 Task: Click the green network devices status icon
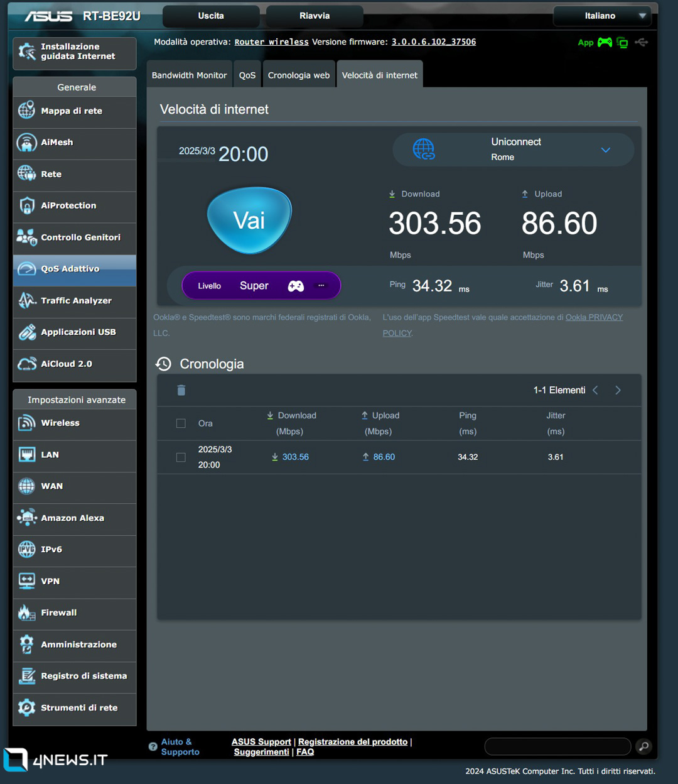622,43
